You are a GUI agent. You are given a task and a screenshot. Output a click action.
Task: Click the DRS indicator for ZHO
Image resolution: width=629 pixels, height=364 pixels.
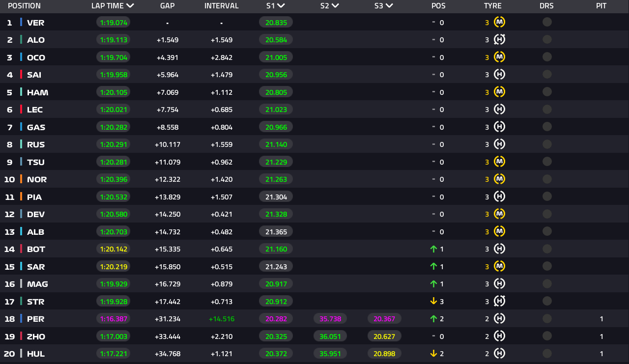(547, 336)
